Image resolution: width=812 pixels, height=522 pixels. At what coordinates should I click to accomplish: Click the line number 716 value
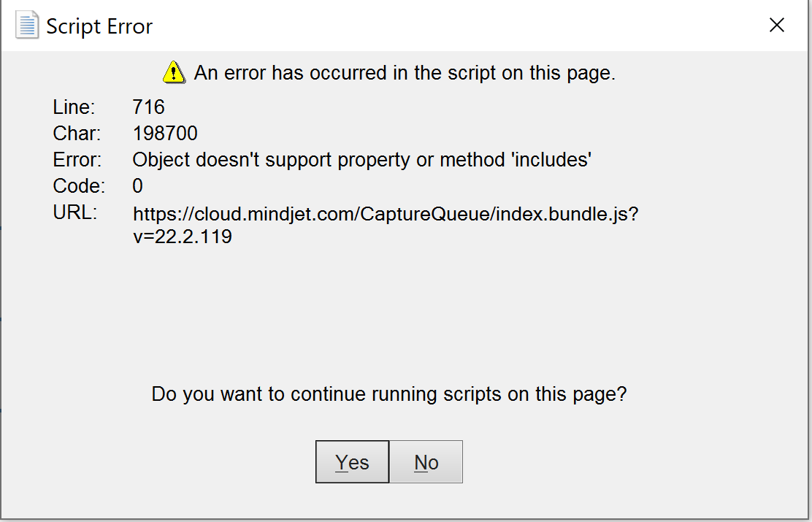(149, 107)
